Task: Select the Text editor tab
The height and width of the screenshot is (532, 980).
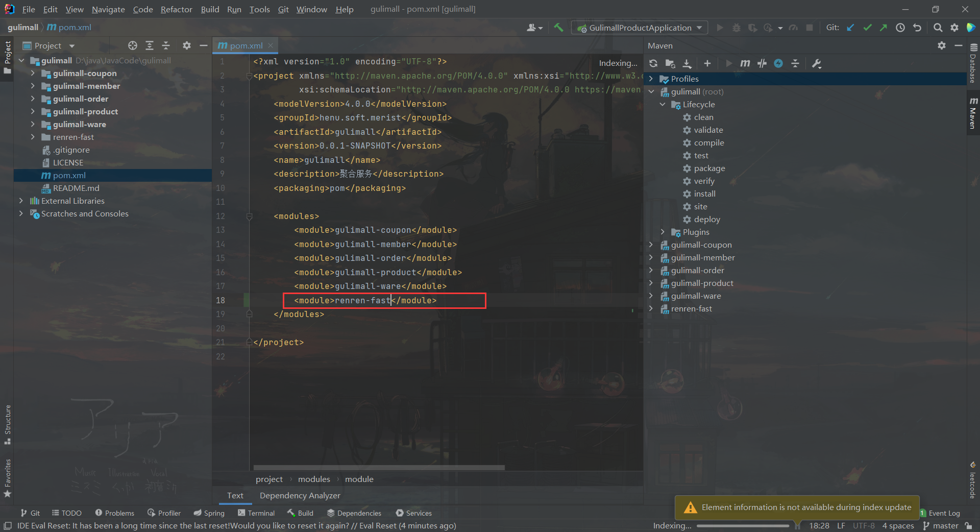Action: 235,495
